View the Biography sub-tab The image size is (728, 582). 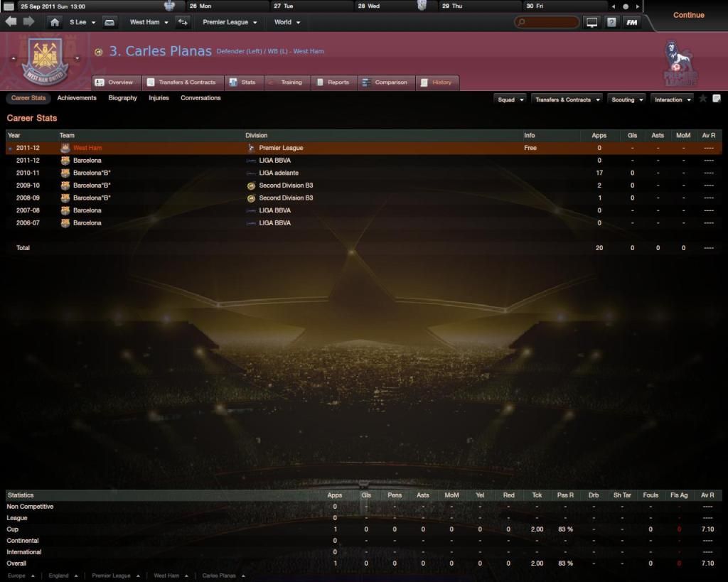click(x=122, y=98)
